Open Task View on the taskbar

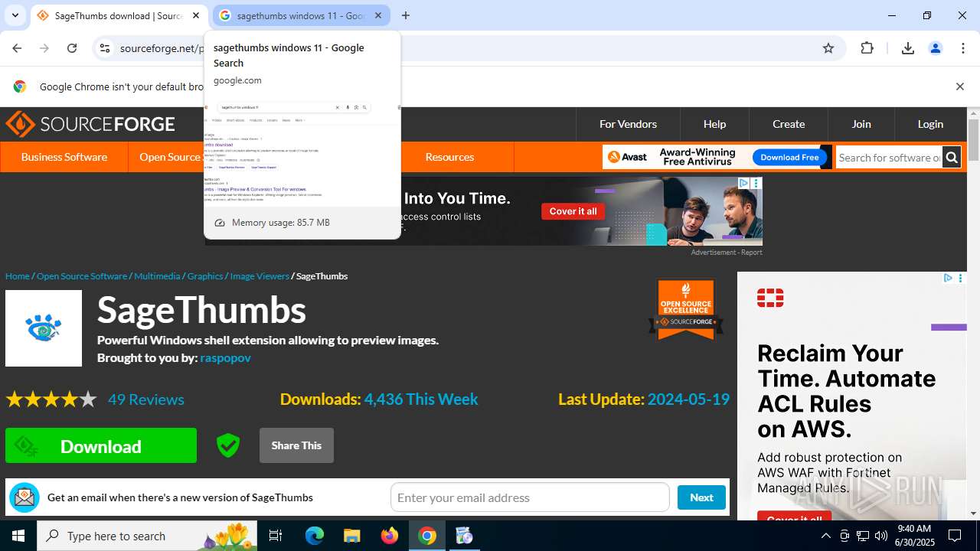point(276,536)
